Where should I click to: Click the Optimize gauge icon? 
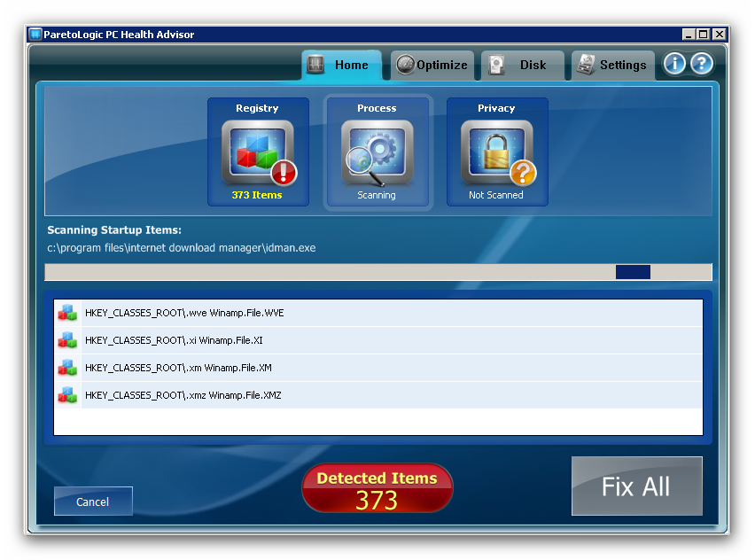(406, 65)
